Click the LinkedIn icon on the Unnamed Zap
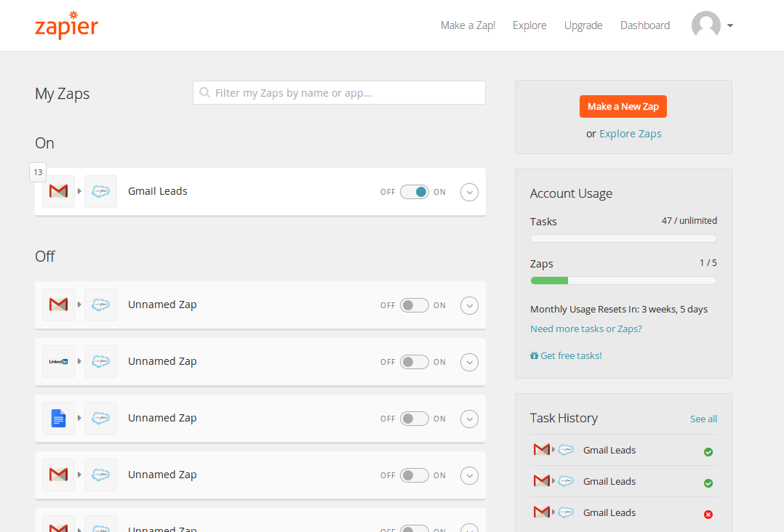The image size is (784, 532). pos(58,362)
